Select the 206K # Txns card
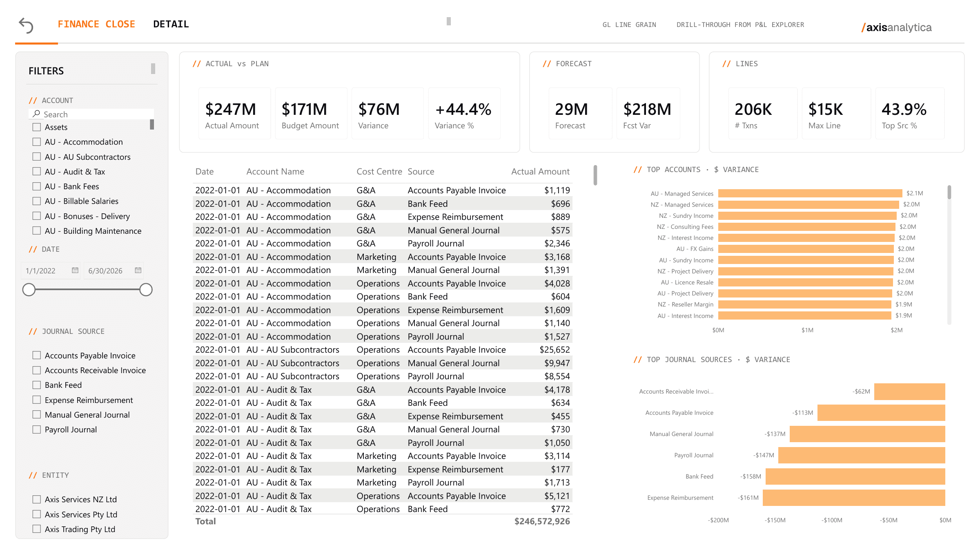This screenshot has height=557, width=980. pos(763,113)
